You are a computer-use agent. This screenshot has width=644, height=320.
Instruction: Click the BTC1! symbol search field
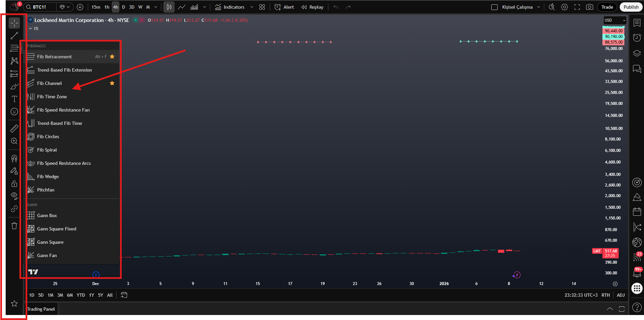[x=39, y=7]
